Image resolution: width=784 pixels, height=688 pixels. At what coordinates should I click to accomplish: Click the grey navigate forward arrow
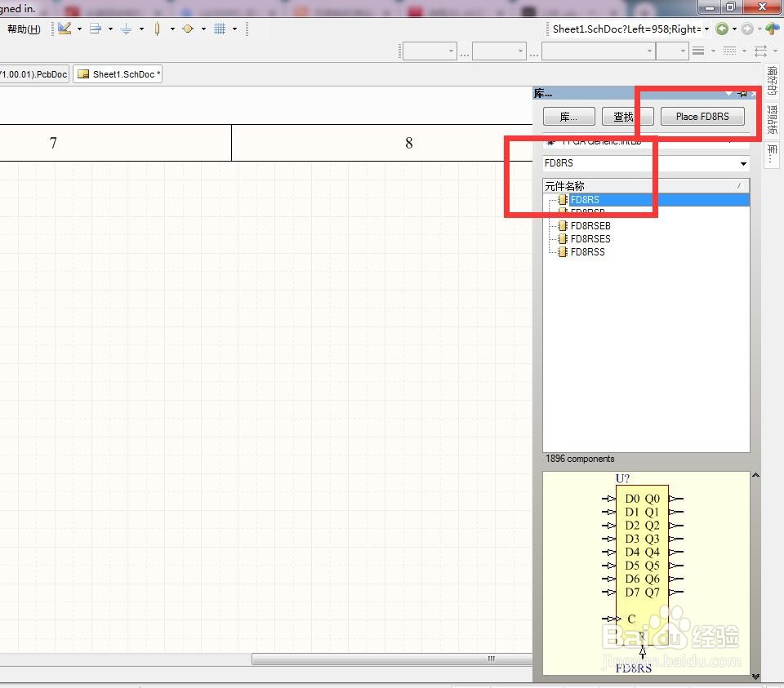[747, 29]
